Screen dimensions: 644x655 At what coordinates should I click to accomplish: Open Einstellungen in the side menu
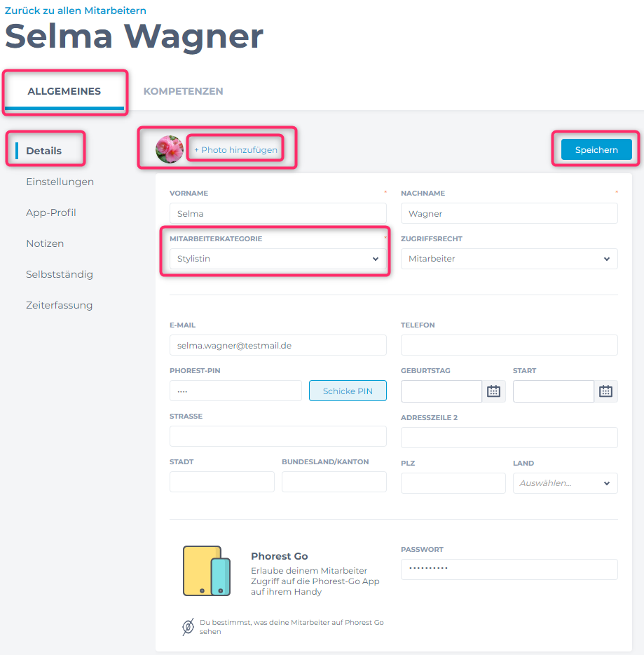[x=60, y=182]
